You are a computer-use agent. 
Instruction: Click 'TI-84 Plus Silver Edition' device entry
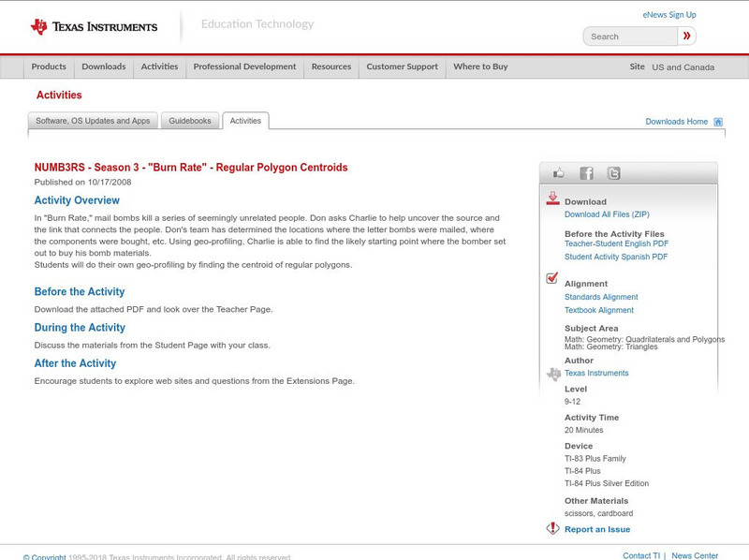point(607,483)
